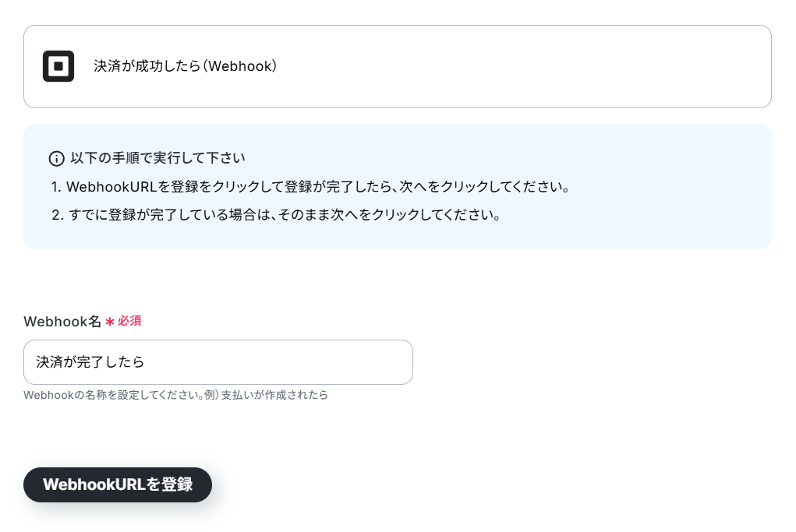This screenshot has width=796, height=532.
Task: Click the example text 支払いが作成されたら
Action: click(274, 395)
